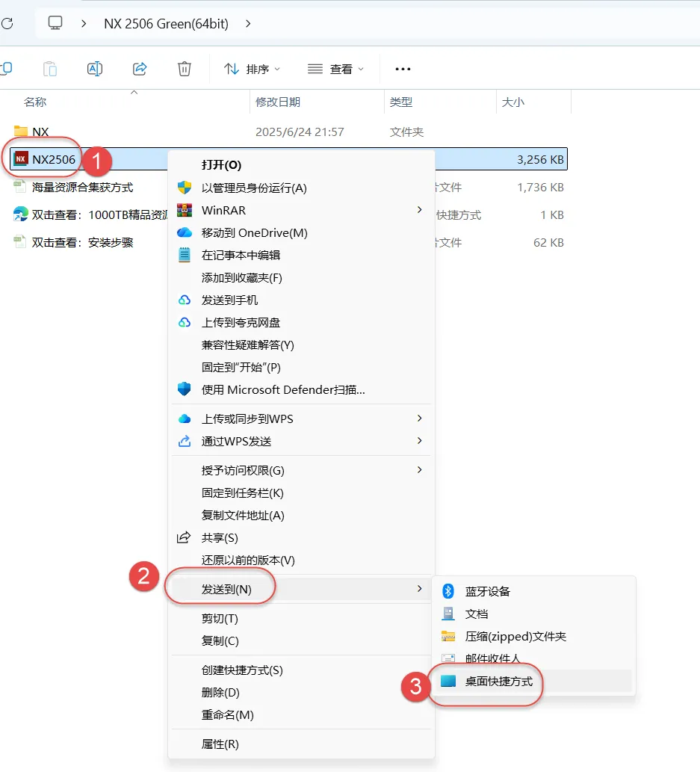Open the 排序 sort dropdown

click(x=252, y=69)
